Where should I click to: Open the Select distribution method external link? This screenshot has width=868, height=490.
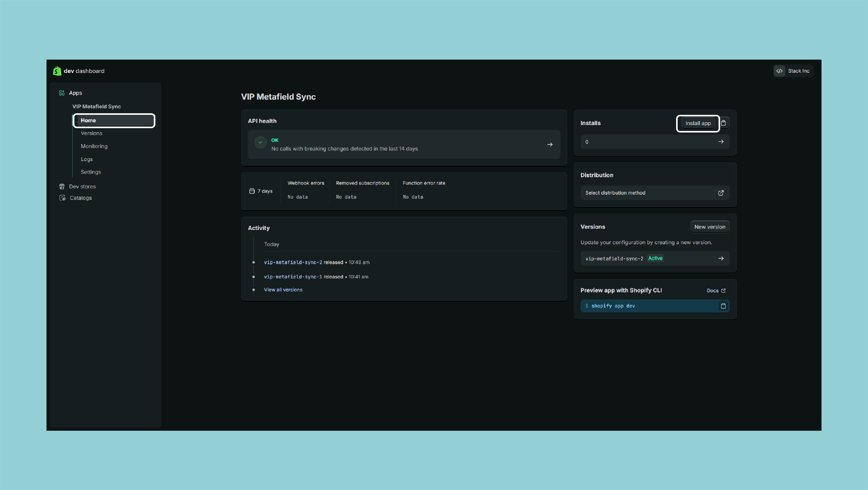[721, 193]
